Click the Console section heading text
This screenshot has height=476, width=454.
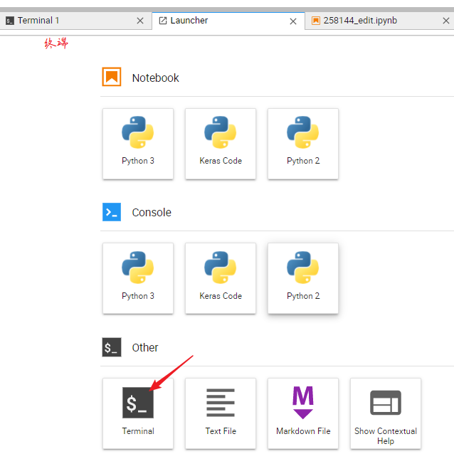[152, 213]
